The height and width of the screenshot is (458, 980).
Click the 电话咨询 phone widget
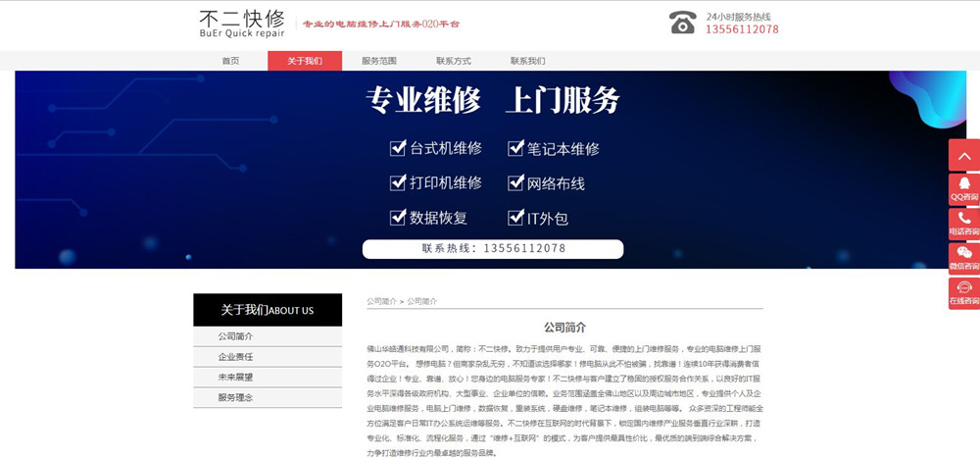coord(963,224)
